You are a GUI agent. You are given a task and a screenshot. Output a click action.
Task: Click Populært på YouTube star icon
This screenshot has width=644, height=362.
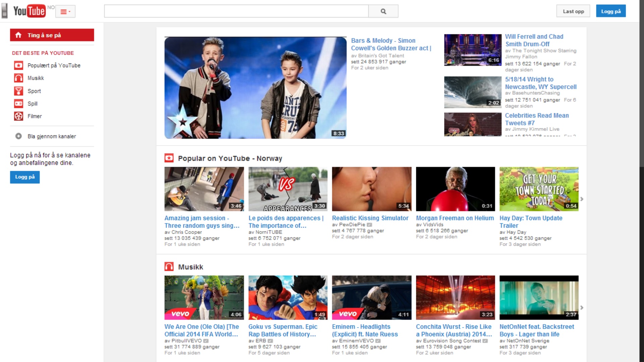[18, 65]
